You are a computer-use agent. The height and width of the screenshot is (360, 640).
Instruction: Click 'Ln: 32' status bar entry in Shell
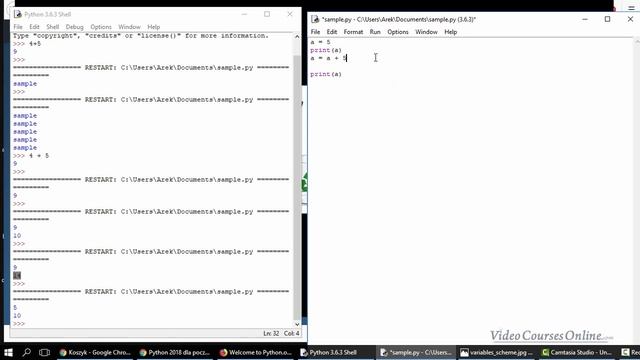271,333
